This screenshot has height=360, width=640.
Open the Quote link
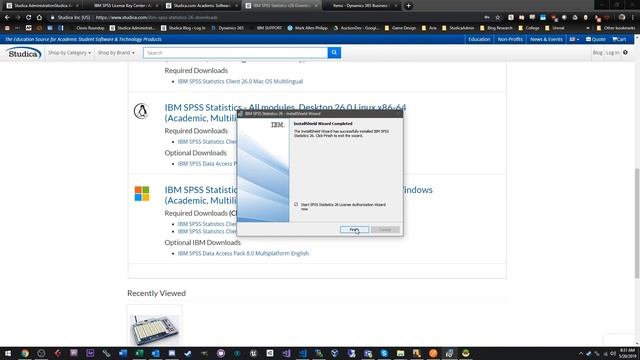tap(596, 39)
